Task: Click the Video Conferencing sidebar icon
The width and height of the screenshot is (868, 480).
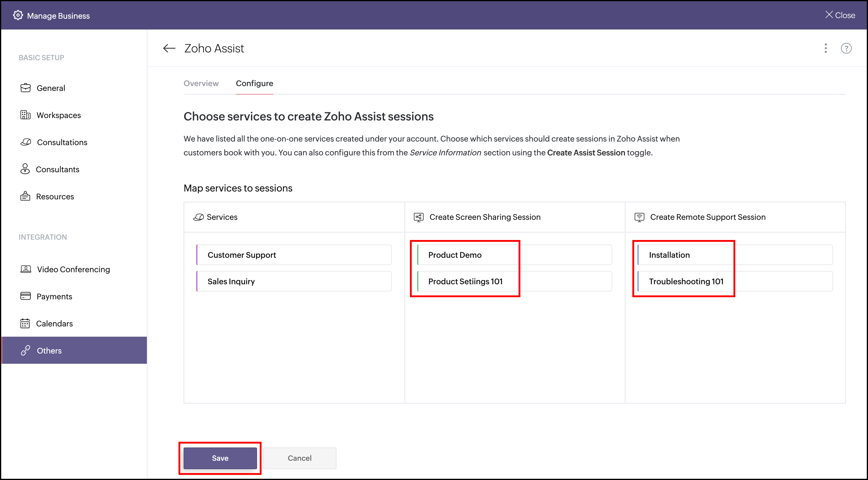Action: tap(26, 269)
